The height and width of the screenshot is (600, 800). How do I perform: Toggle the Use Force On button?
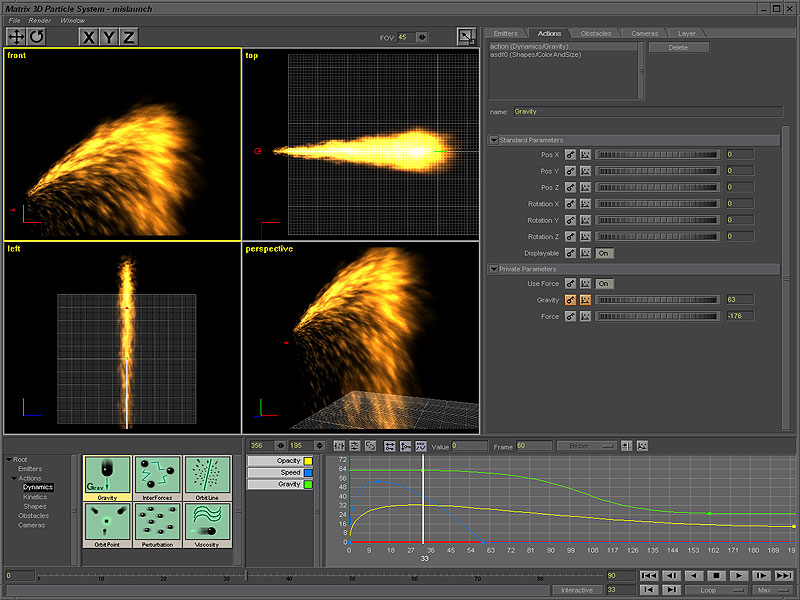point(603,284)
